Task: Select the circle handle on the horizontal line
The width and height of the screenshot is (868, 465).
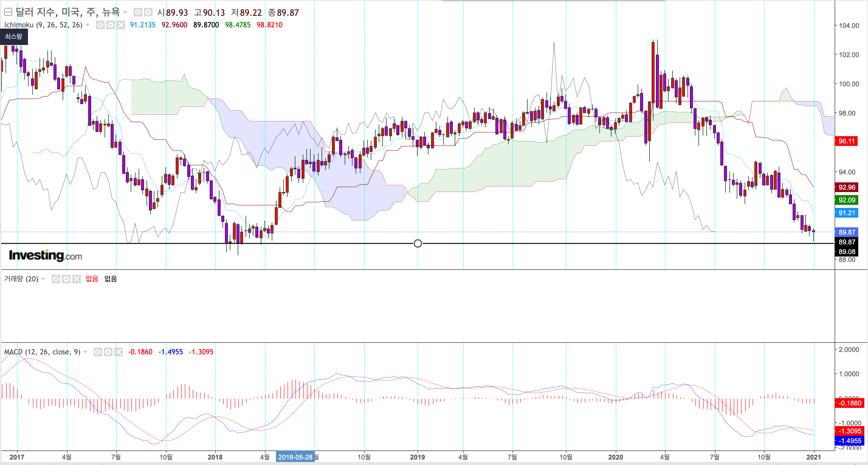Action: coord(418,243)
